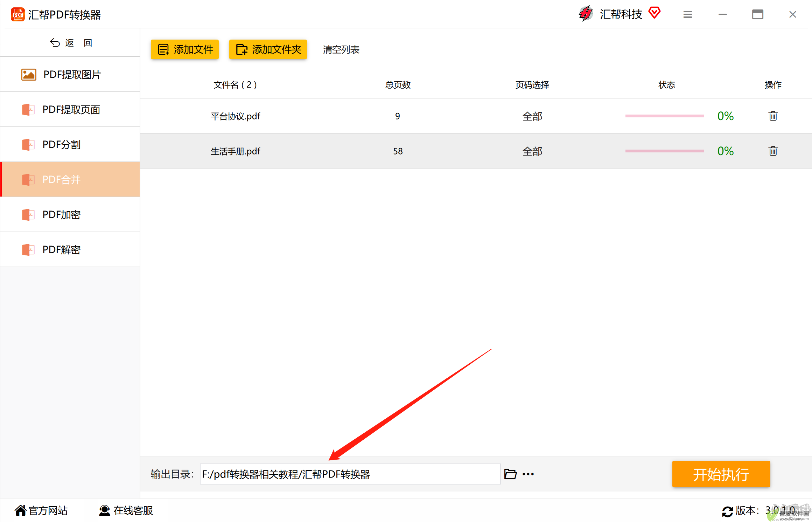Open 在线客服 support
The image size is (812, 522).
(126, 511)
